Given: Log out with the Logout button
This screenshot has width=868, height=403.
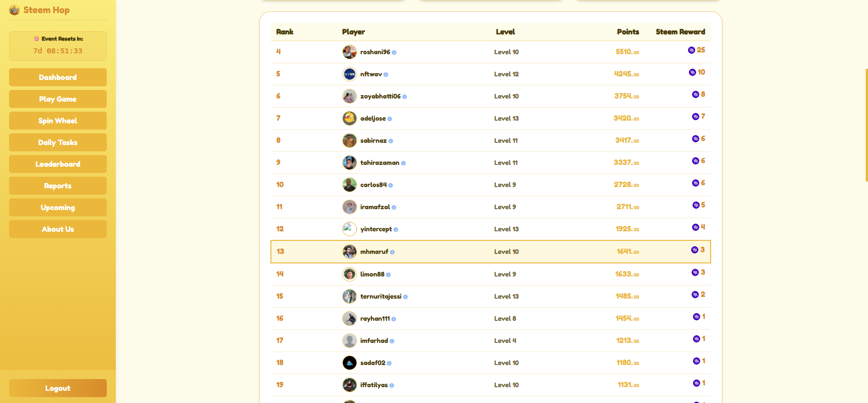Looking at the screenshot, I should 58,388.
